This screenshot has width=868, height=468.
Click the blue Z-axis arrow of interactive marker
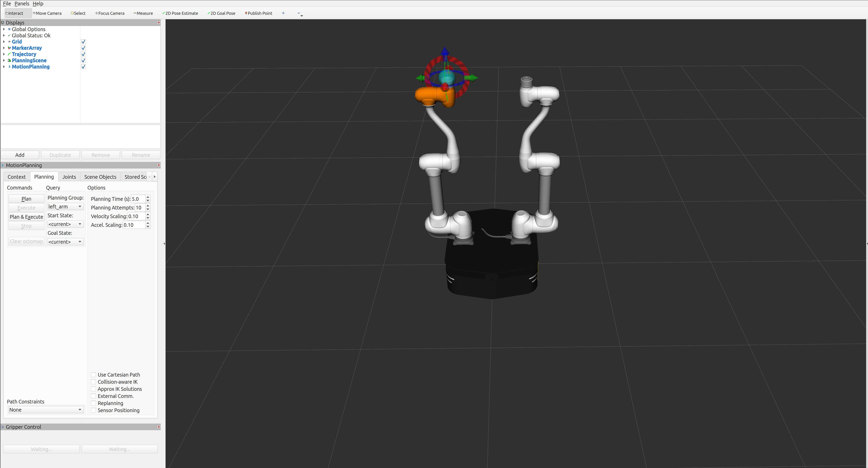coord(445,52)
